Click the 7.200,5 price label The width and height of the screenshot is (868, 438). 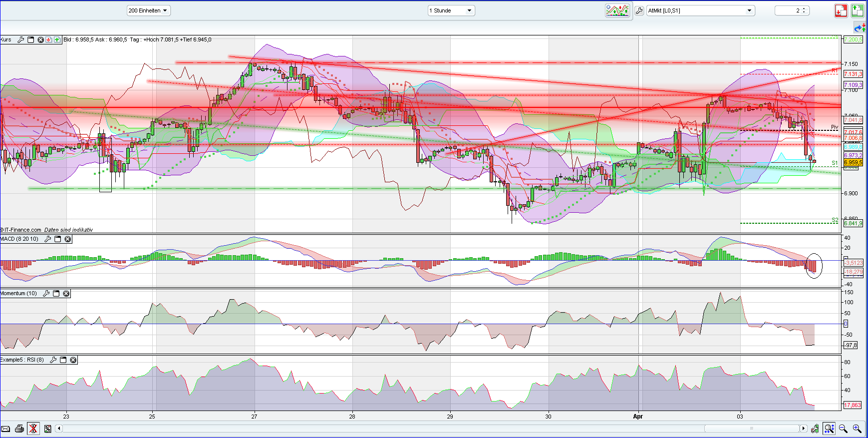point(853,39)
